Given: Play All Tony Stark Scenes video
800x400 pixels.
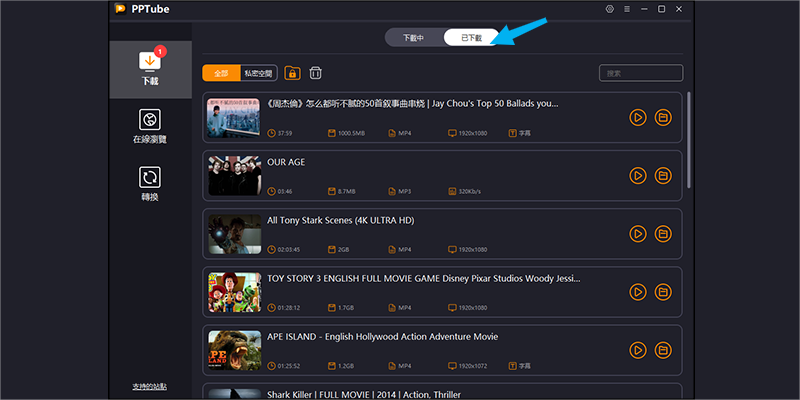Looking at the screenshot, I should (638, 234).
